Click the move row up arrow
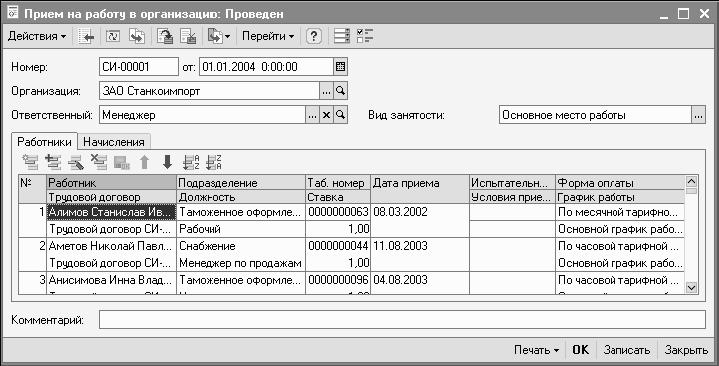This screenshot has height=366, width=719. click(x=144, y=162)
